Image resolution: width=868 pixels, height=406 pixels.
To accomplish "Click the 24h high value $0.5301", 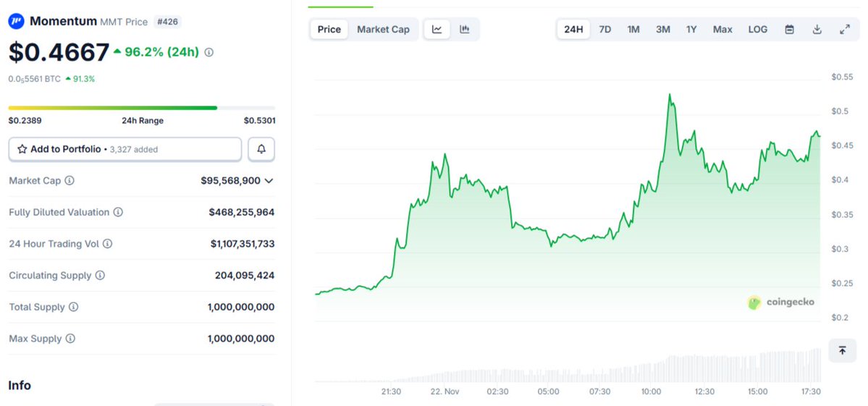I will click(259, 121).
